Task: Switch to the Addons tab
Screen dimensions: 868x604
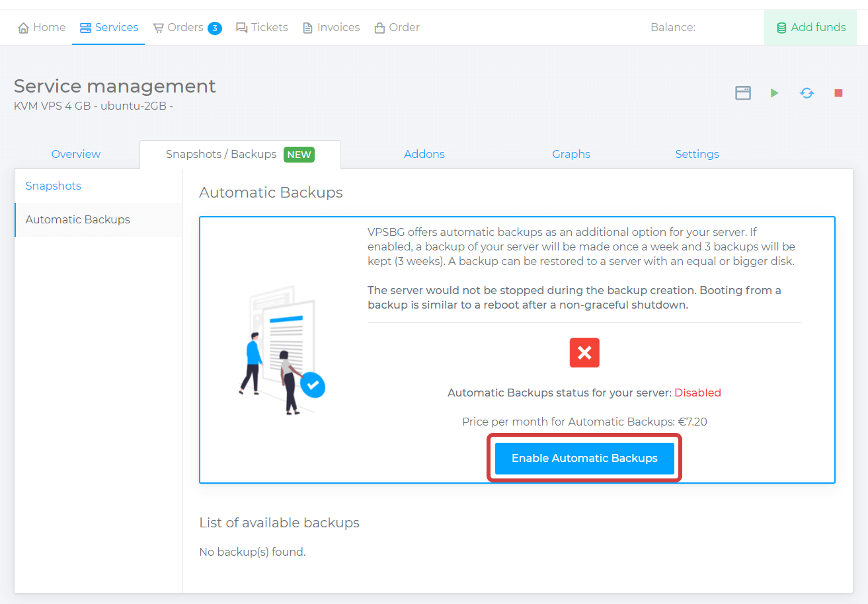Action: [x=424, y=154]
